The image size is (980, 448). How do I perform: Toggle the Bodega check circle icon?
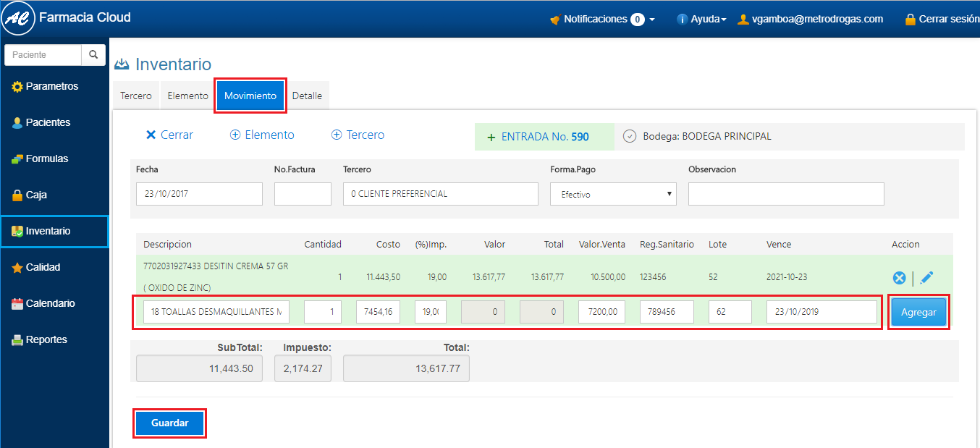pos(630,136)
